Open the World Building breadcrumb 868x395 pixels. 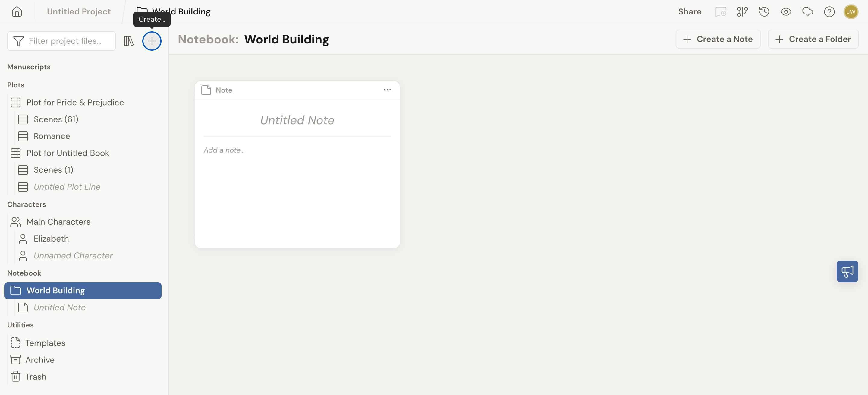click(x=174, y=11)
